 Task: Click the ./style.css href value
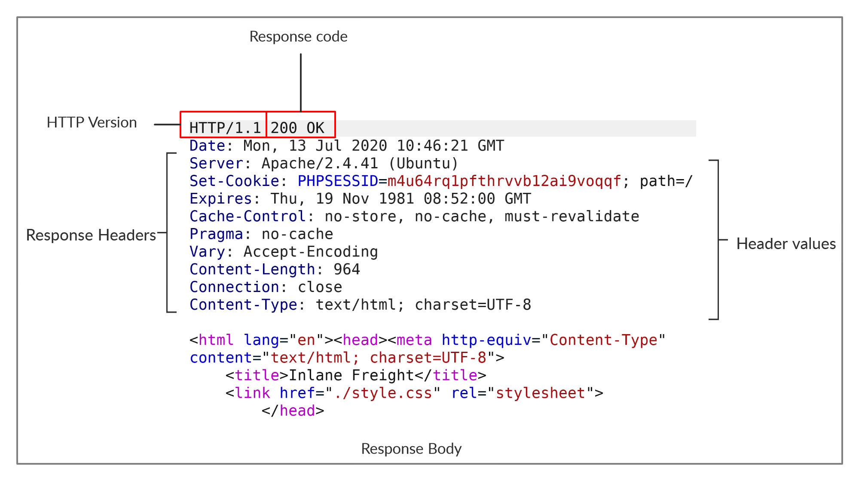pyautogui.click(x=383, y=393)
